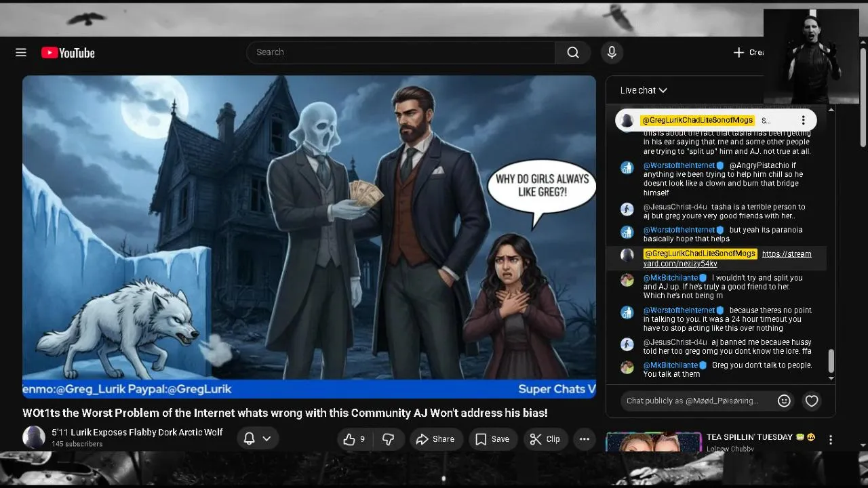Screen dimensions: 868x488
Task: Click pinned @GregLurikChadLiteSonofMogs username
Action: 697,120
